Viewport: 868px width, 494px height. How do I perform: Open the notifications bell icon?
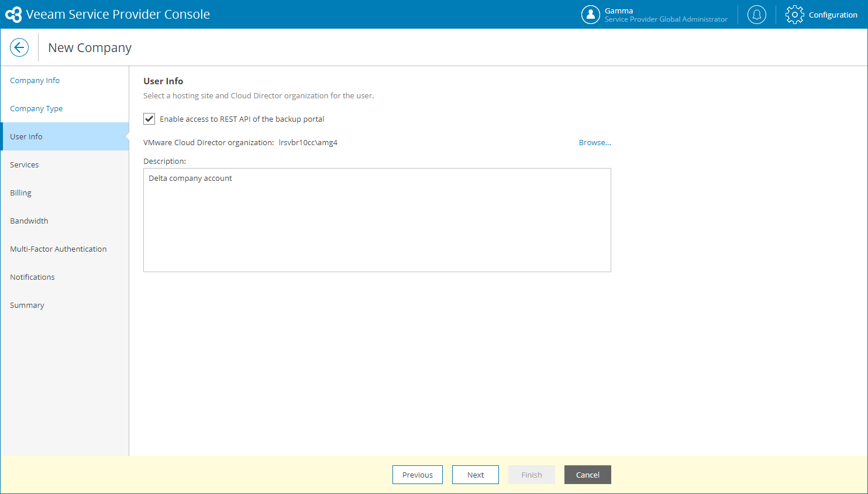(x=757, y=15)
